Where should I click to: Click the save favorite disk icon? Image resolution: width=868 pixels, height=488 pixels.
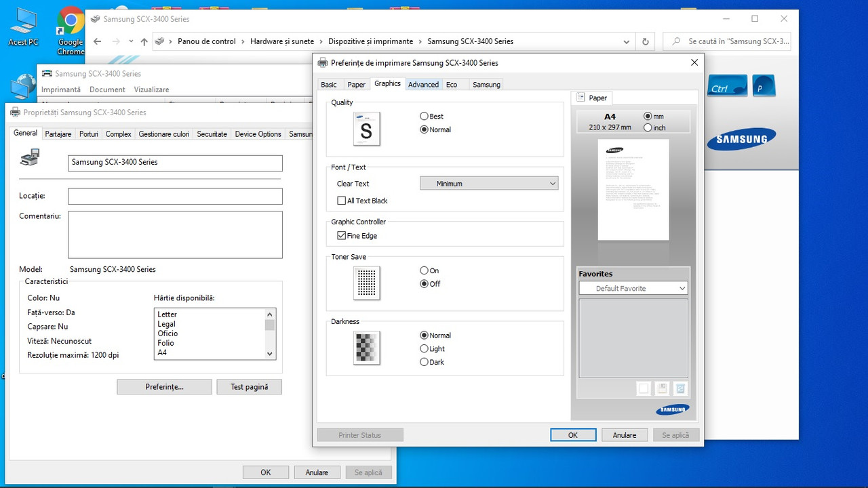662,388
